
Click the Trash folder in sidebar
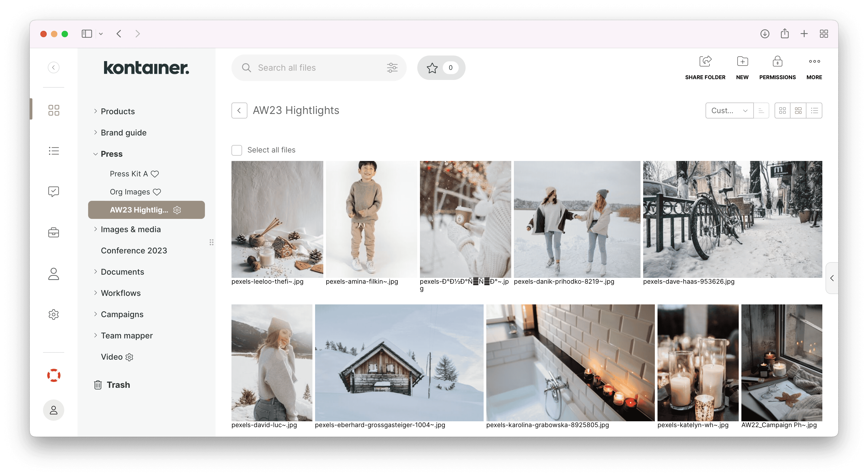coord(118,385)
